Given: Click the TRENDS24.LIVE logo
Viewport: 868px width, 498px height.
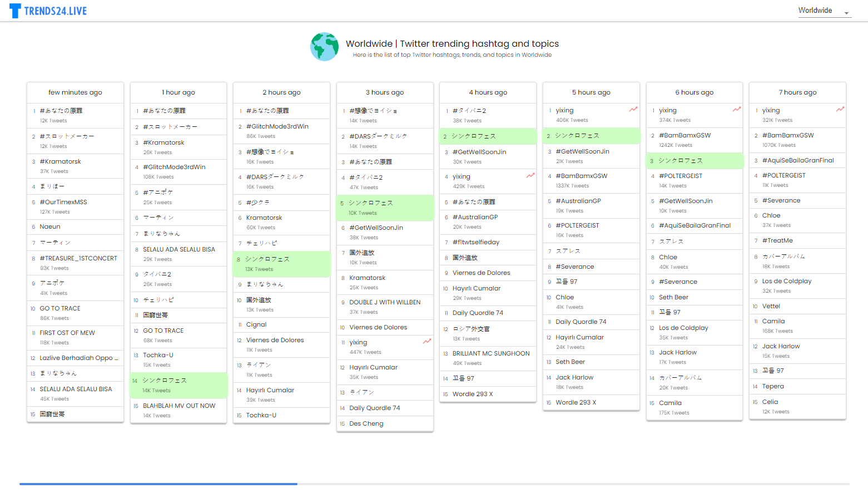Looking at the screenshot, I should 48,11.
